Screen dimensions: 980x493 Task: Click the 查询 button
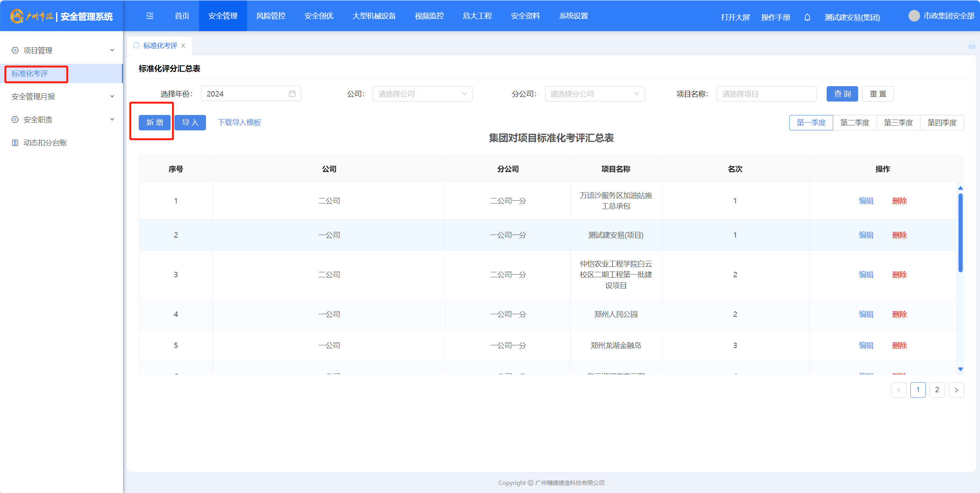tap(842, 94)
